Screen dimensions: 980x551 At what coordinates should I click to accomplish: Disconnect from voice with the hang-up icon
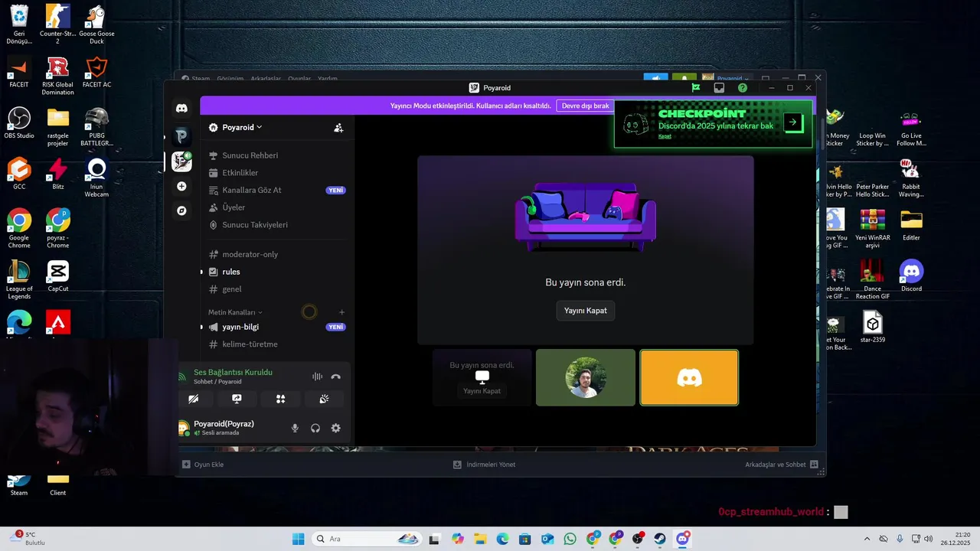[335, 377]
